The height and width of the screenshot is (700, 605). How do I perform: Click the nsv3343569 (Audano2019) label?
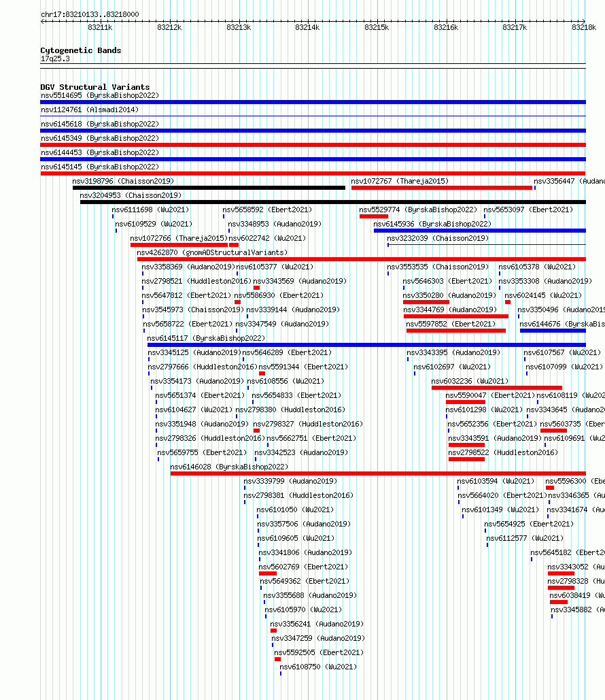(x=300, y=281)
